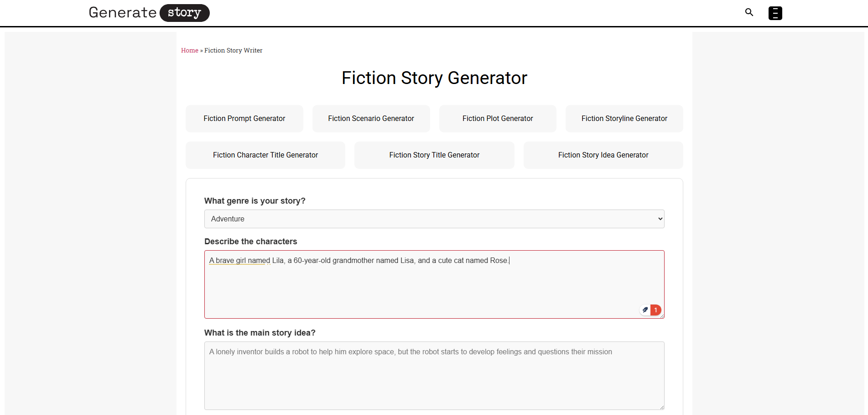
Task: Switch to Fiction Scenario Generator
Action: [371, 118]
